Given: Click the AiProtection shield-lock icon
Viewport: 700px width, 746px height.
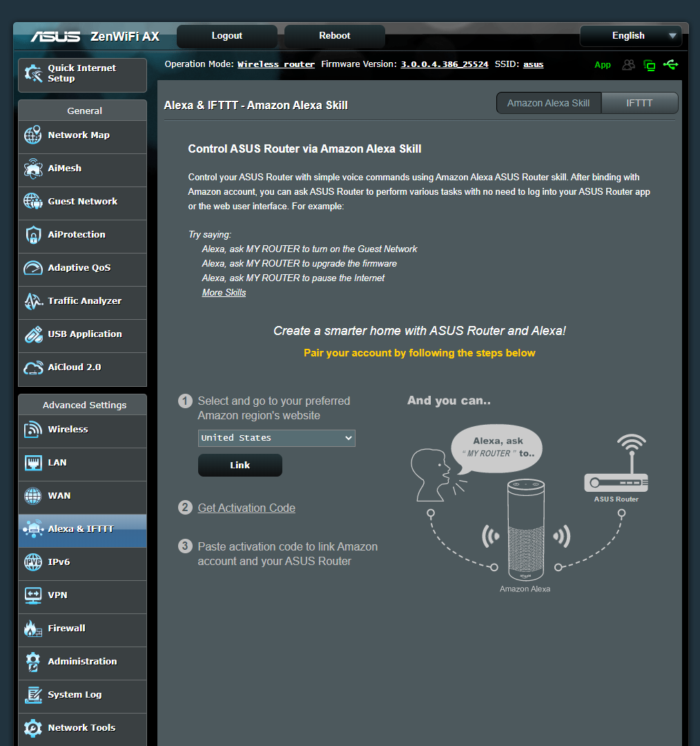Looking at the screenshot, I should [x=33, y=235].
